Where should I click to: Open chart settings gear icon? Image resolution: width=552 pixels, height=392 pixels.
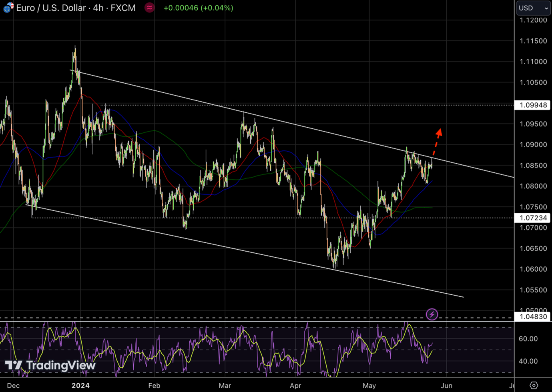[x=534, y=385]
